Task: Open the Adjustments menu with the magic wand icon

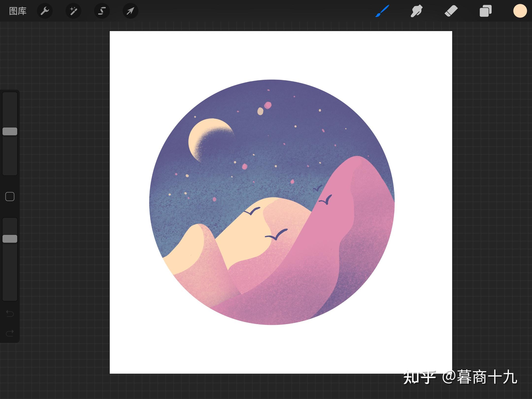Action: pos(73,11)
